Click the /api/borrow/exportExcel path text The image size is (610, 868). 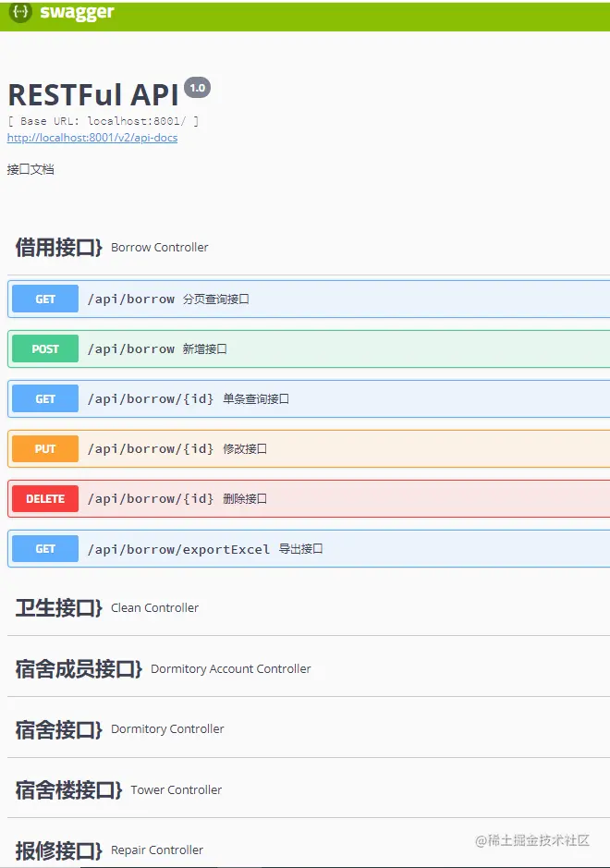tap(178, 549)
